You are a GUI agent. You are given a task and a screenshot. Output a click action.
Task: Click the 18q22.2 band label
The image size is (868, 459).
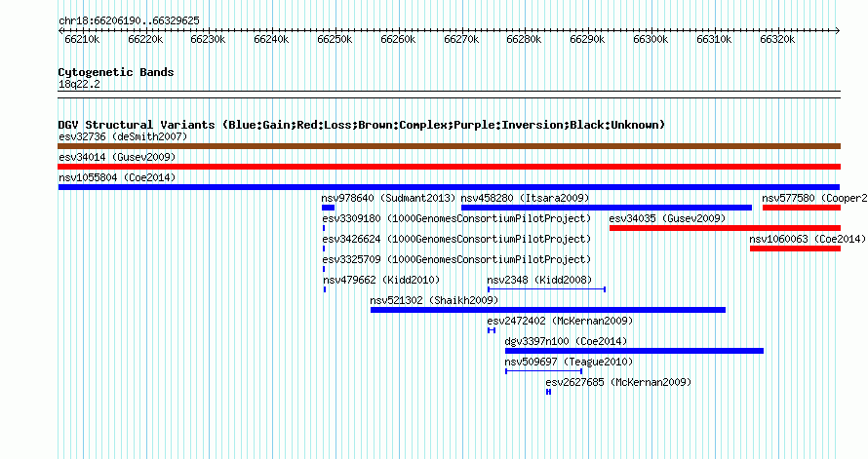(79, 85)
